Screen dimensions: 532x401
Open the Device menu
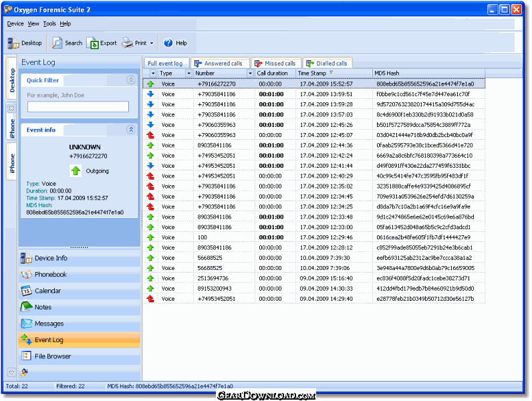coord(15,24)
